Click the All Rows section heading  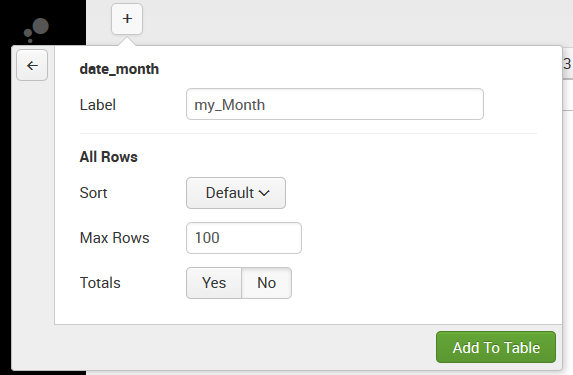coord(109,157)
